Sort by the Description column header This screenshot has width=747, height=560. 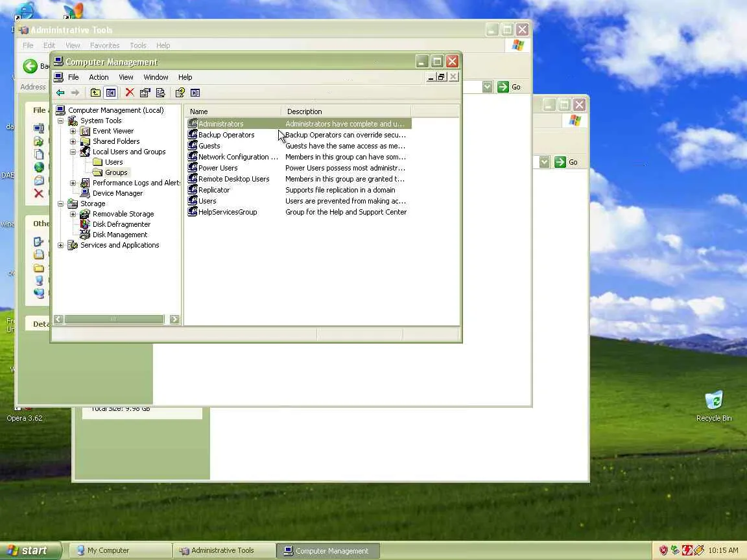[346, 111]
